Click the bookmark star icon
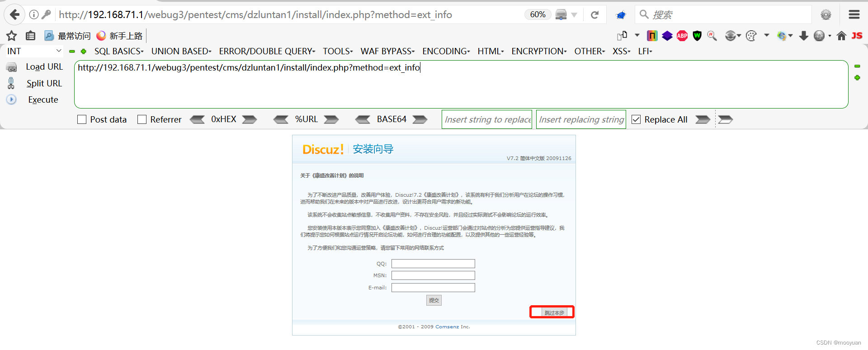The height and width of the screenshot is (350, 868). [x=12, y=36]
